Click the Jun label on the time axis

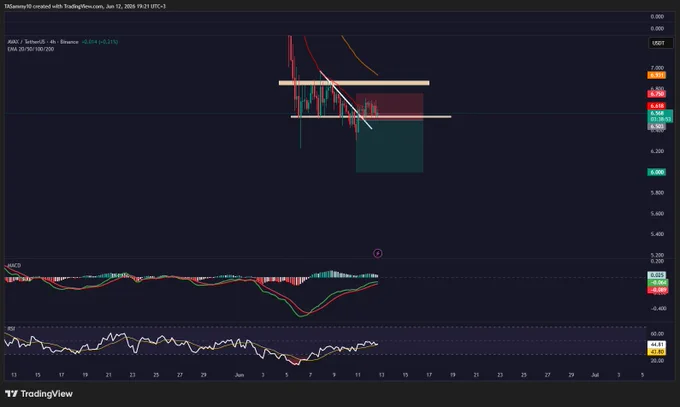(239, 375)
